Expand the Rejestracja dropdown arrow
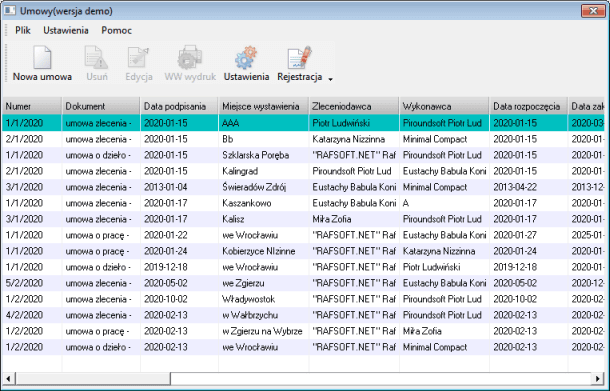 (330, 79)
